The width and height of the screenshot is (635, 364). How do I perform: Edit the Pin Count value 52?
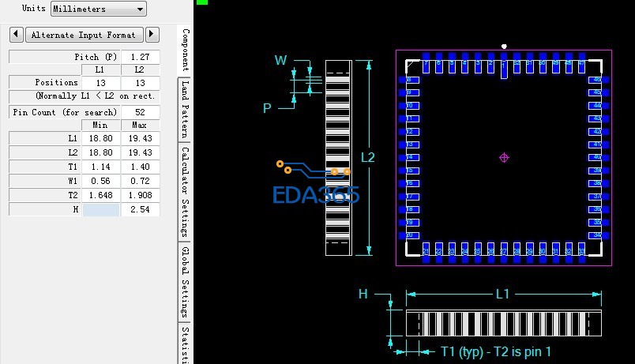point(140,112)
